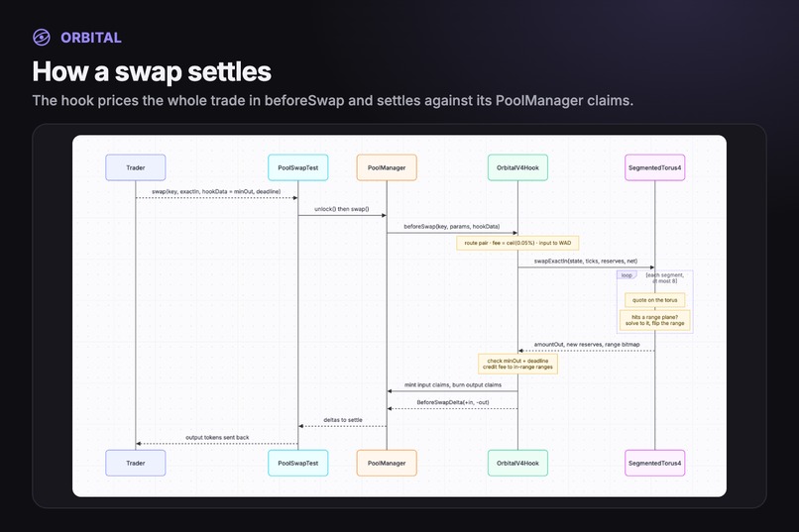Click the 'unlock() then swap()' message label

(x=342, y=209)
